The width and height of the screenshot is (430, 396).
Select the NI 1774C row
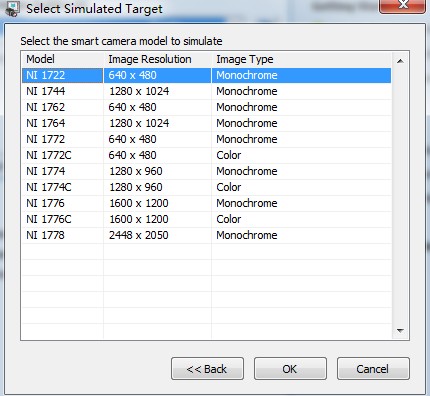(207, 187)
